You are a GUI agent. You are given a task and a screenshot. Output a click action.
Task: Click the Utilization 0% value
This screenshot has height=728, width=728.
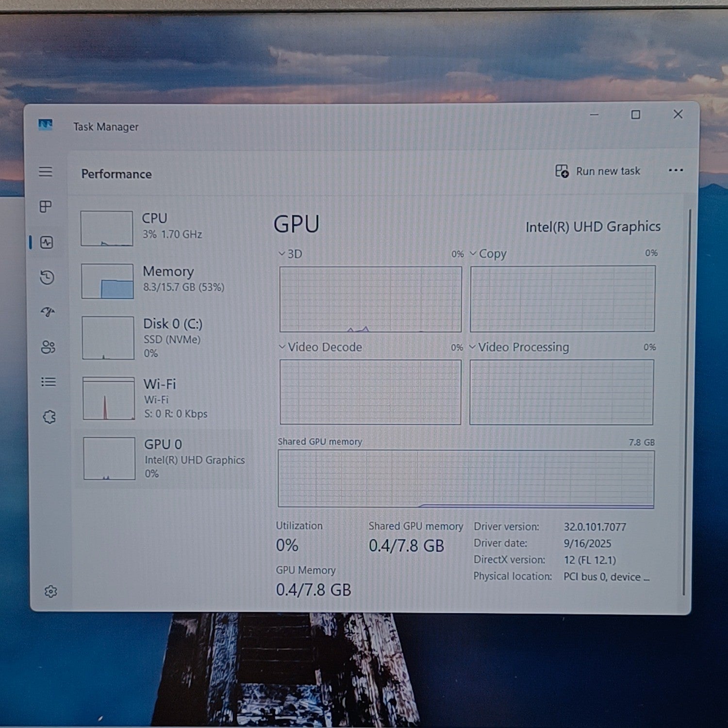click(x=287, y=545)
